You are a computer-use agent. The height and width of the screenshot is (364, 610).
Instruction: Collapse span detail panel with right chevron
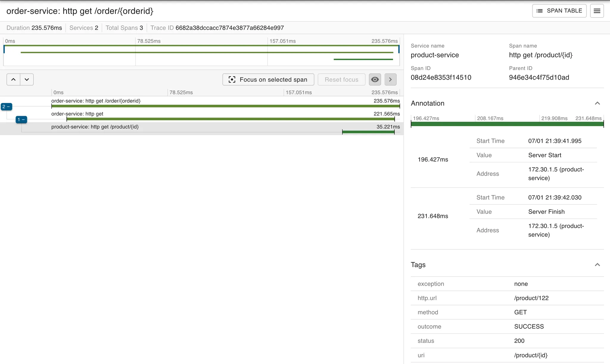pos(390,79)
